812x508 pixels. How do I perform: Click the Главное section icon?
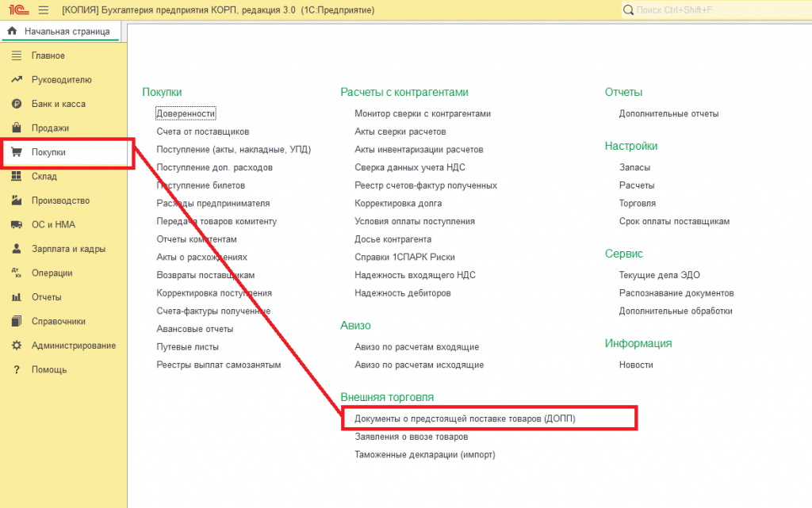click(x=17, y=55)
